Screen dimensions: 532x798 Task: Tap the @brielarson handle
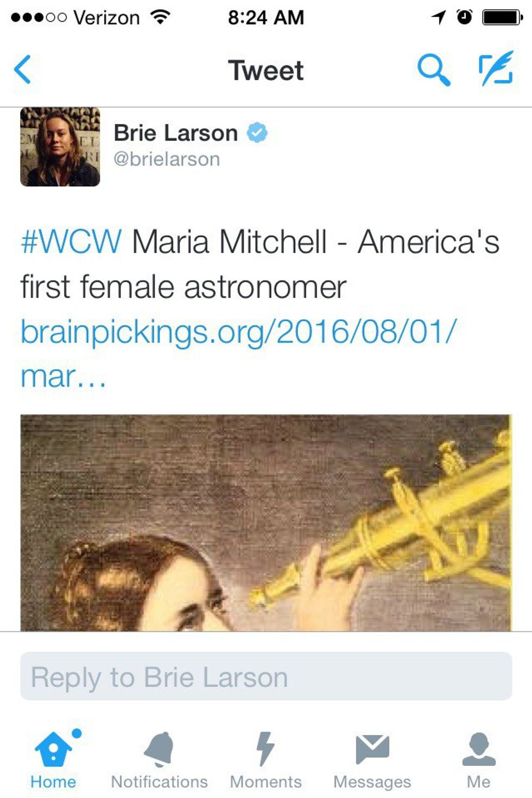pyautogui.click(x=167, y=159)
